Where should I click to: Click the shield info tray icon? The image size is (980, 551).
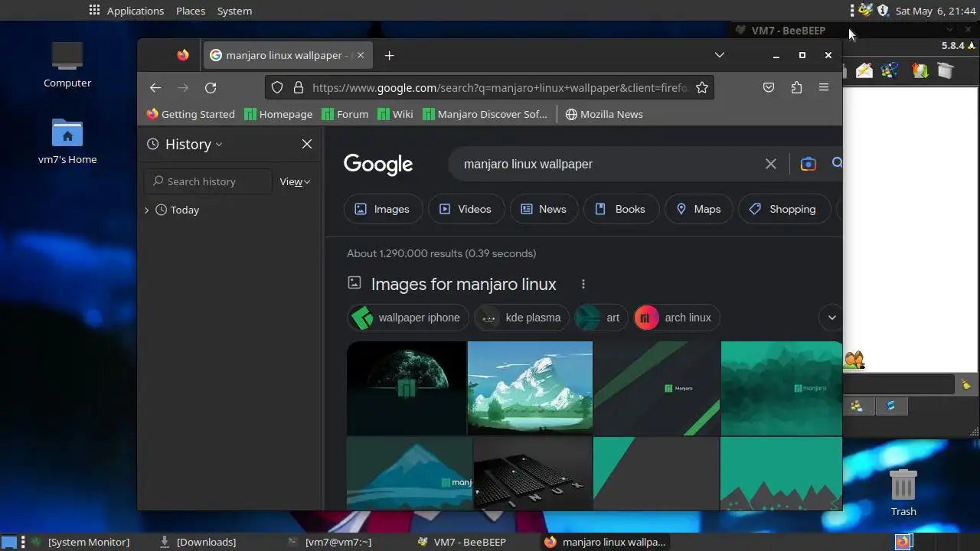click(883, 10)
